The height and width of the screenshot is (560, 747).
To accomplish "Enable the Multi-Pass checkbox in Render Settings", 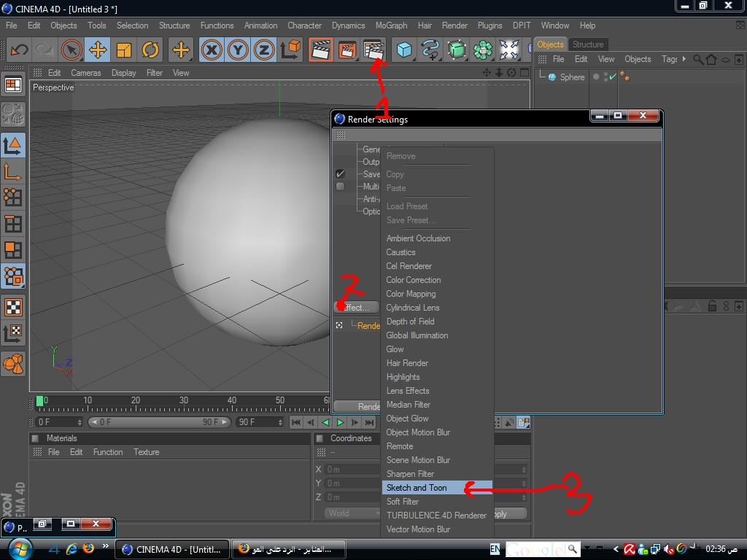I will pos(340,186).
